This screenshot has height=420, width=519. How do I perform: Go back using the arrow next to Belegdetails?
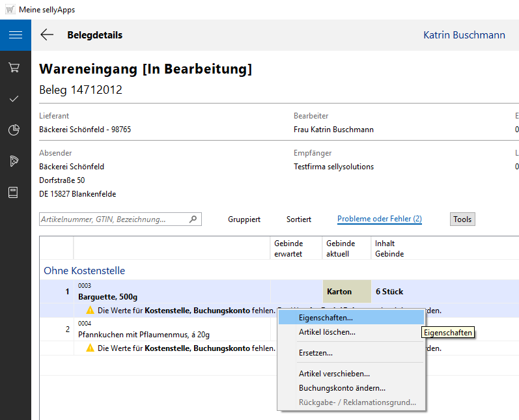47,35
